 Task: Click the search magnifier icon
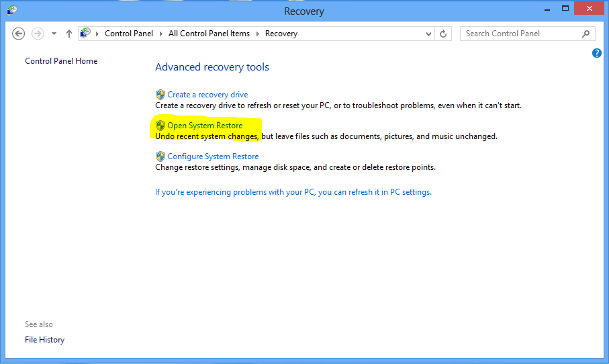(585, 34)
